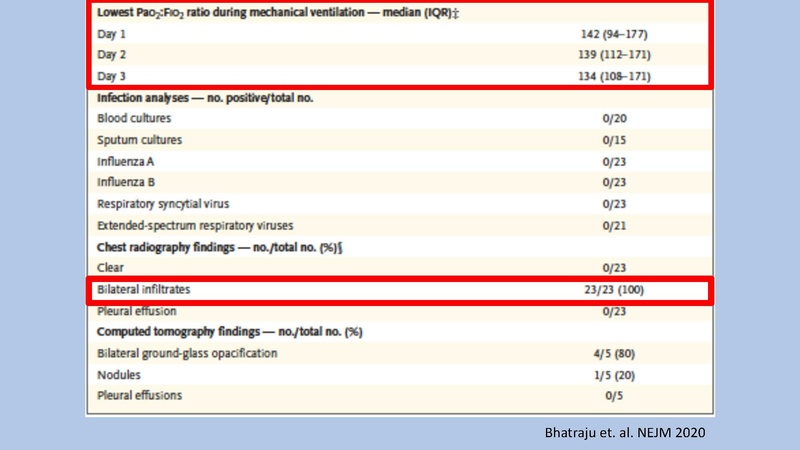Click the 0/23 value for Influenza A
800x450 pixels.
(x=614, y=162)
